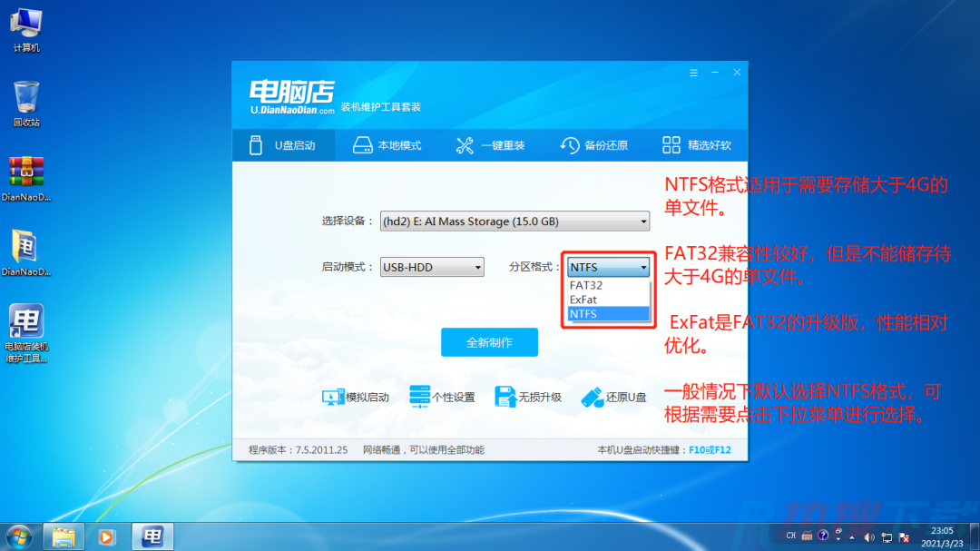Open Windows Explorer from taskbar
The height and width of the screenshot is (551, 980).
64,536
